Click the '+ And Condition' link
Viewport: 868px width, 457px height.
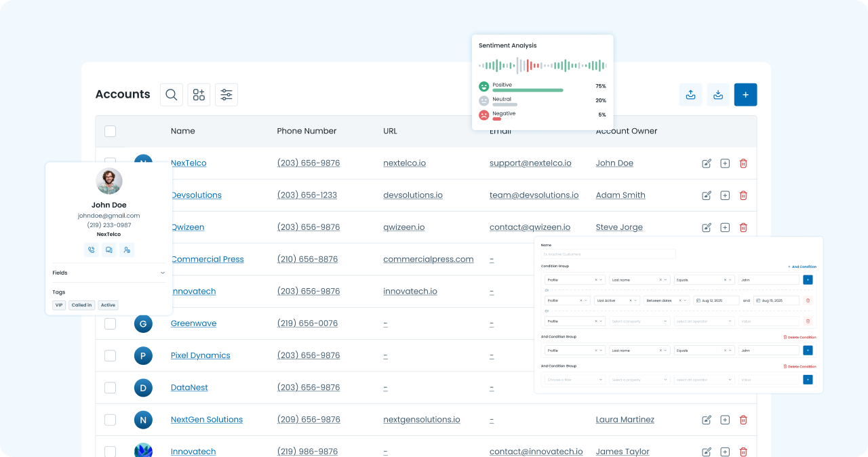(x=802, y=266)
